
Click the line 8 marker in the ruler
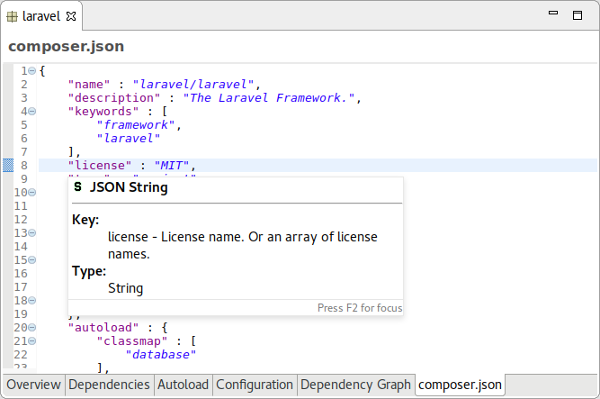8,165
